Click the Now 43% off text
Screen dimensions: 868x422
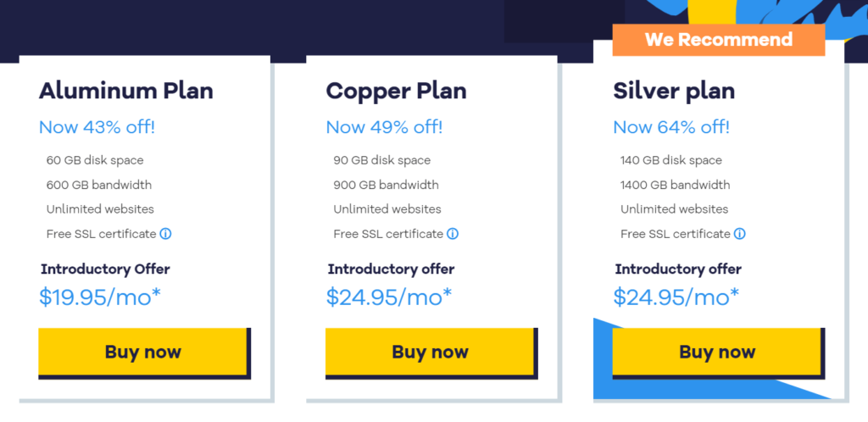point(97,127)
